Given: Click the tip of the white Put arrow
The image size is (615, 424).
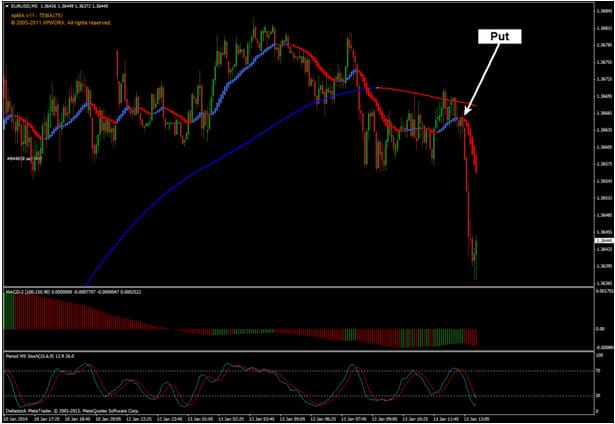Looking at the screenshot, I should click(466, 112).
